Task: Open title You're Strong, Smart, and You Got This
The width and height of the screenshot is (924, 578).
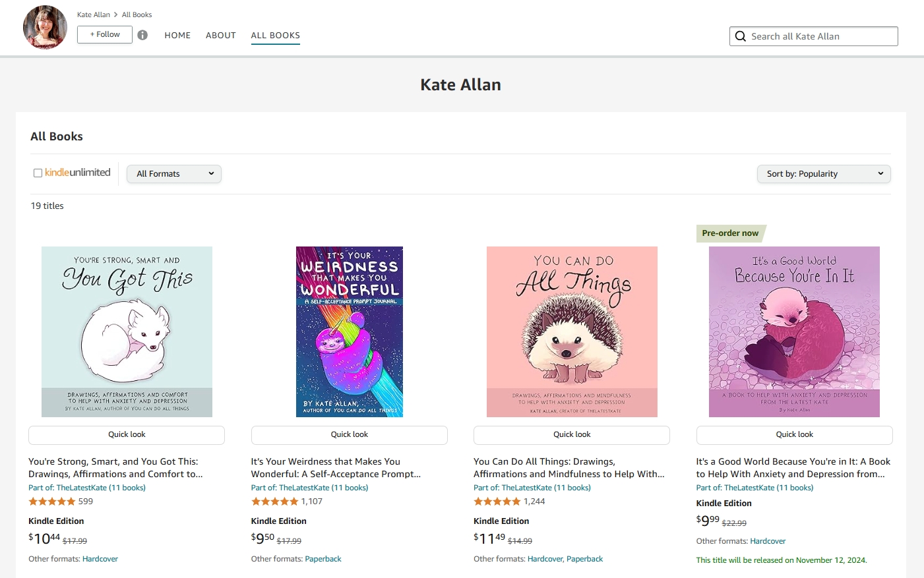Action: tap(115, 468)
